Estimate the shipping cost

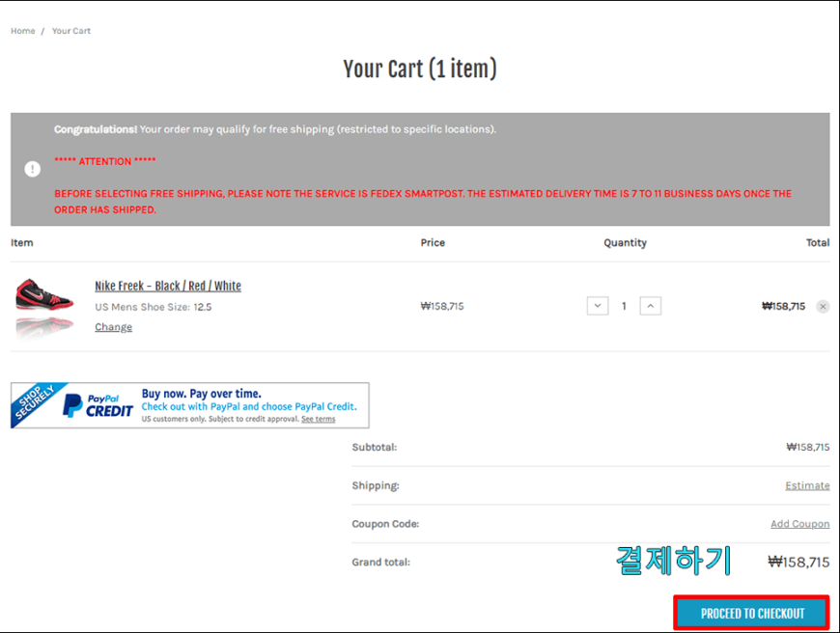pos(807,485)
